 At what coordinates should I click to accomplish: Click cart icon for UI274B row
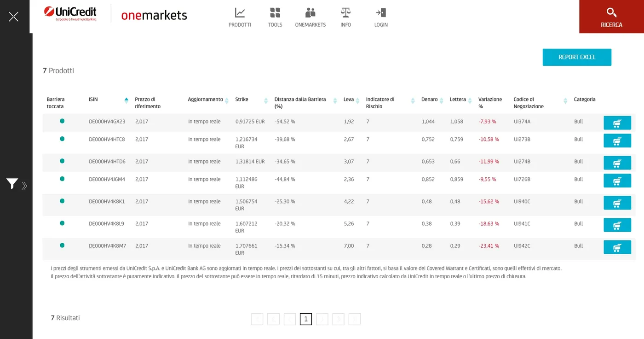coord(617,163)
